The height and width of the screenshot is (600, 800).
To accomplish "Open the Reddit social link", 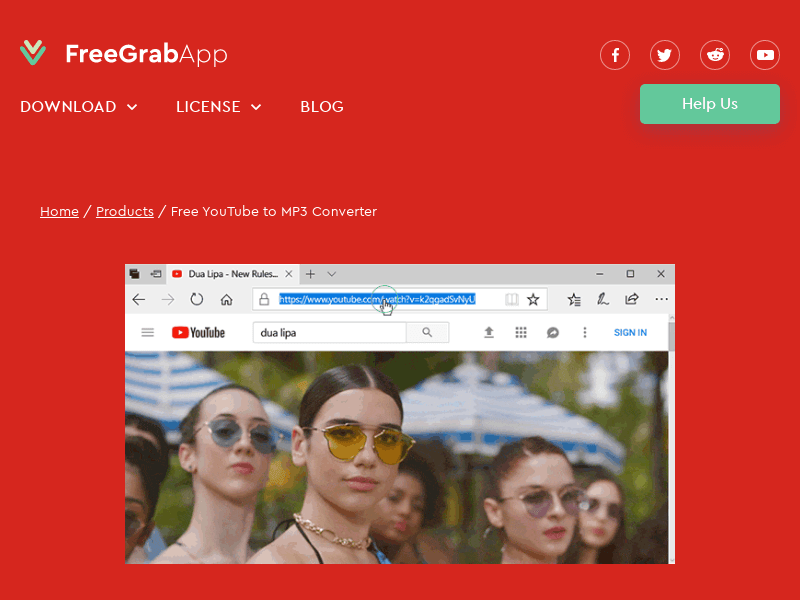I will tap(715, 55).
